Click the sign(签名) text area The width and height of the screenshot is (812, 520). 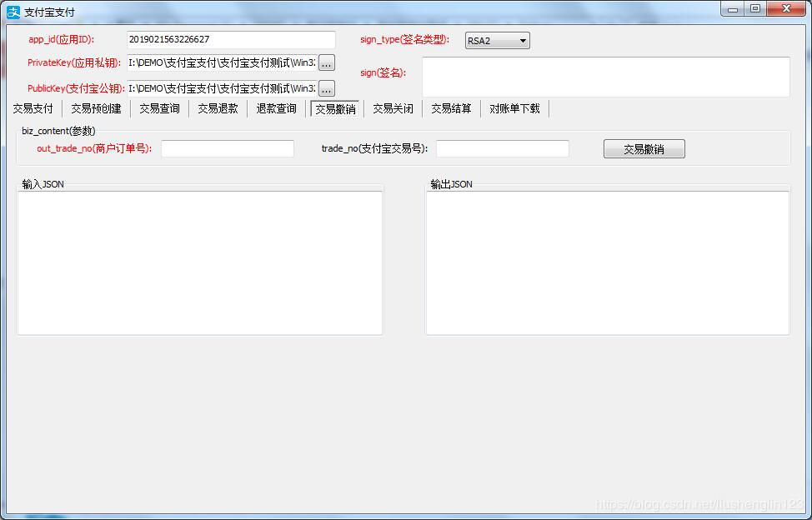[606, 77]
